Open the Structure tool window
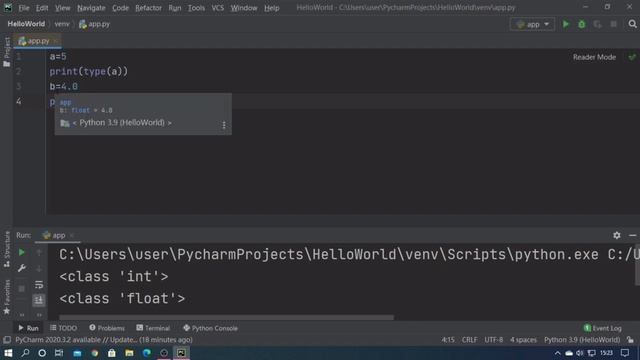The height and width of the screenshot is (360, 640). (7, 249)
